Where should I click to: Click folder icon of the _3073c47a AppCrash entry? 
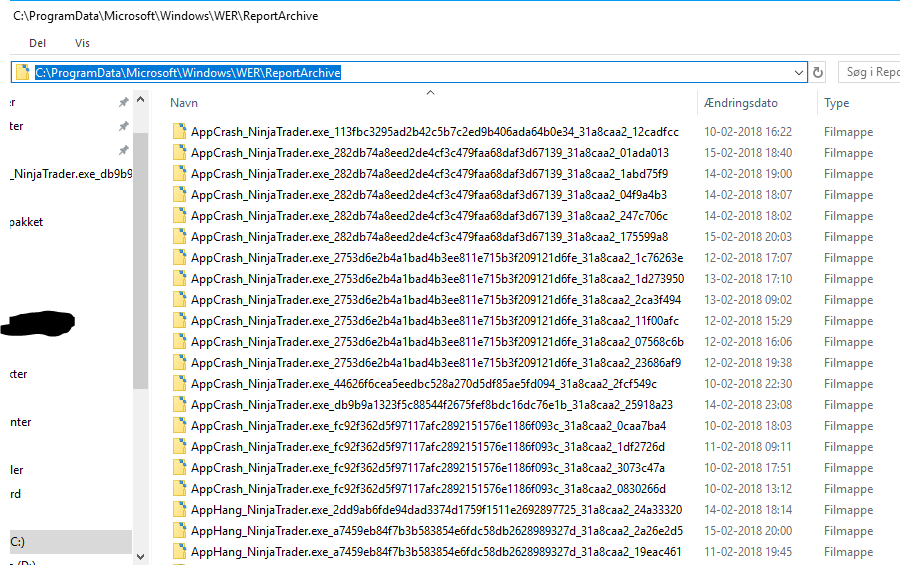coord(179,468)
